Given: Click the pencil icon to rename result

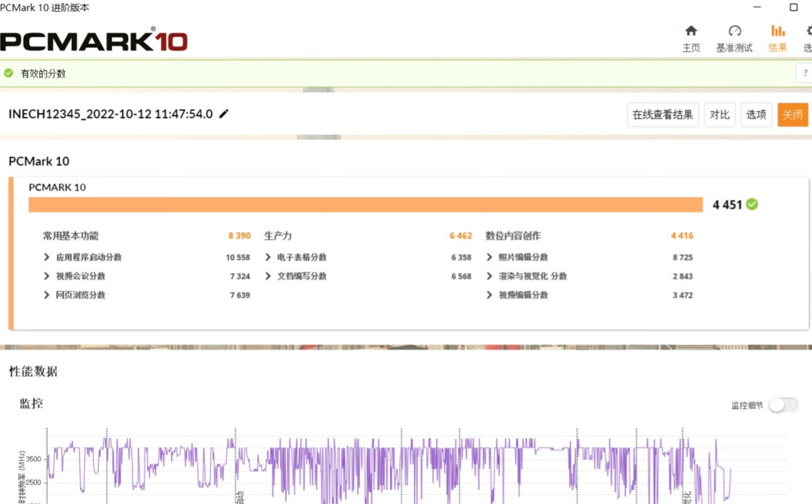Looking at the screenshot, I should click(x=224, y=114).
